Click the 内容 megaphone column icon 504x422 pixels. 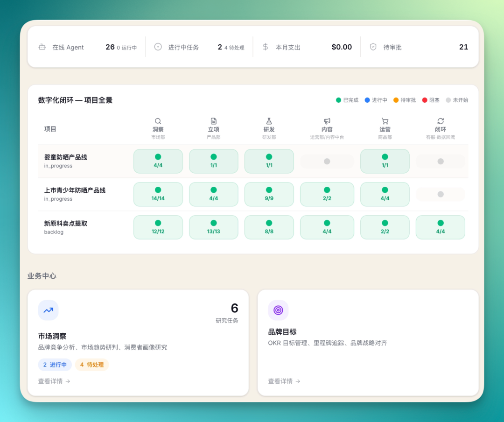point(327,121)
